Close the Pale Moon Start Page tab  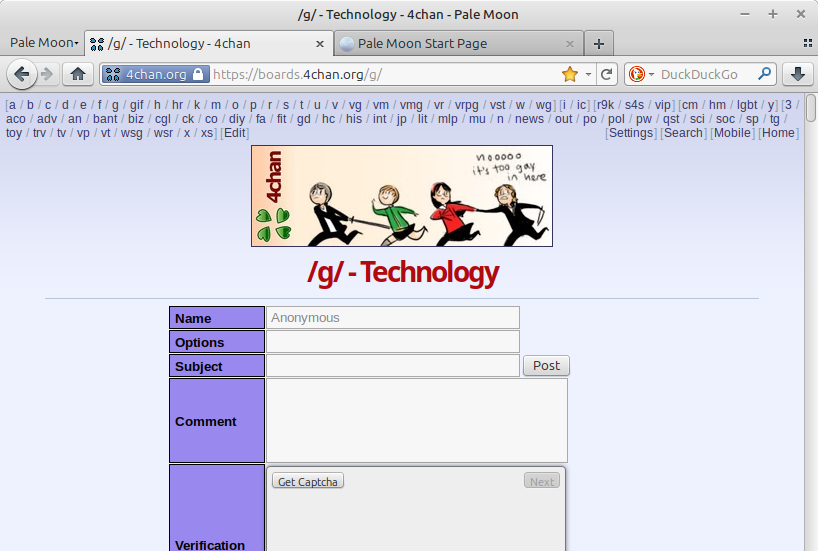point(570,44)
